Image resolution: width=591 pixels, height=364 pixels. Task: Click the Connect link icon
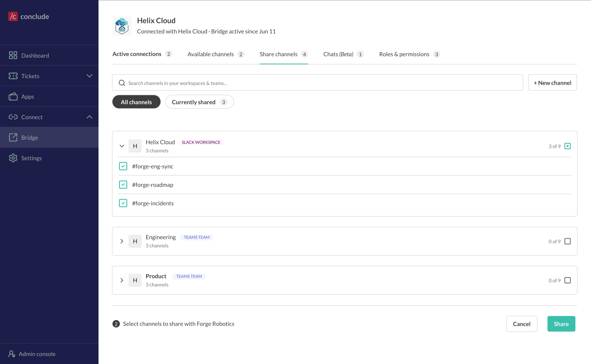(13, 117)
